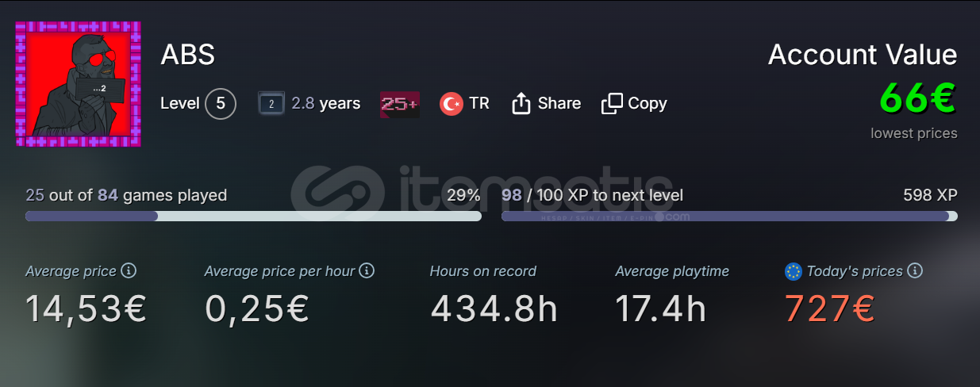
Task: Click the 727€ today's prices value
Action: coord(829,308)
